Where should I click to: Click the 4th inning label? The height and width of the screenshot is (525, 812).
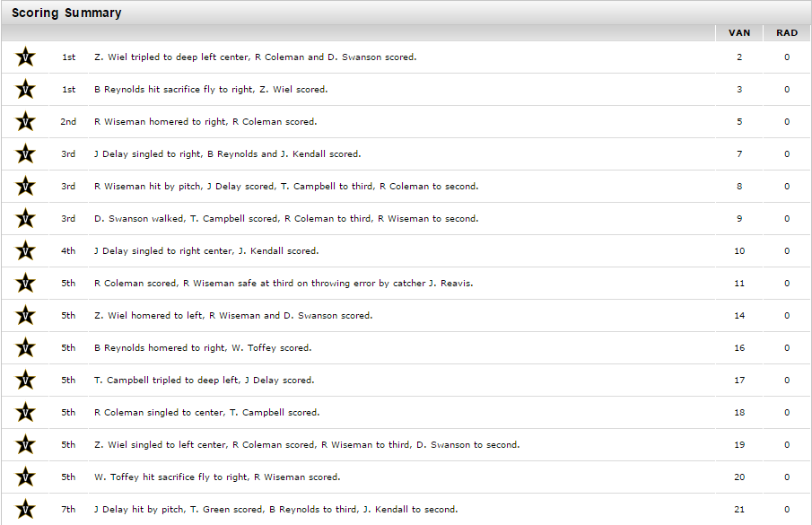click(x=68, y=250)
